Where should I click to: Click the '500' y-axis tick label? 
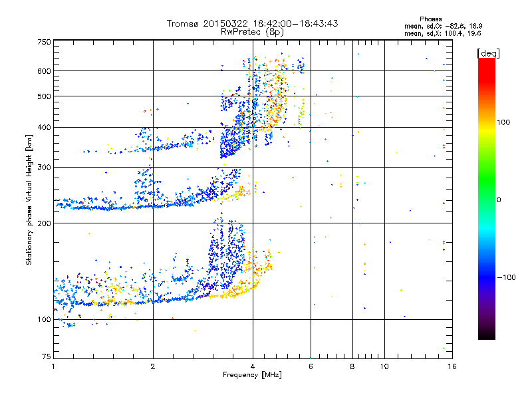[x=44, y=96]
